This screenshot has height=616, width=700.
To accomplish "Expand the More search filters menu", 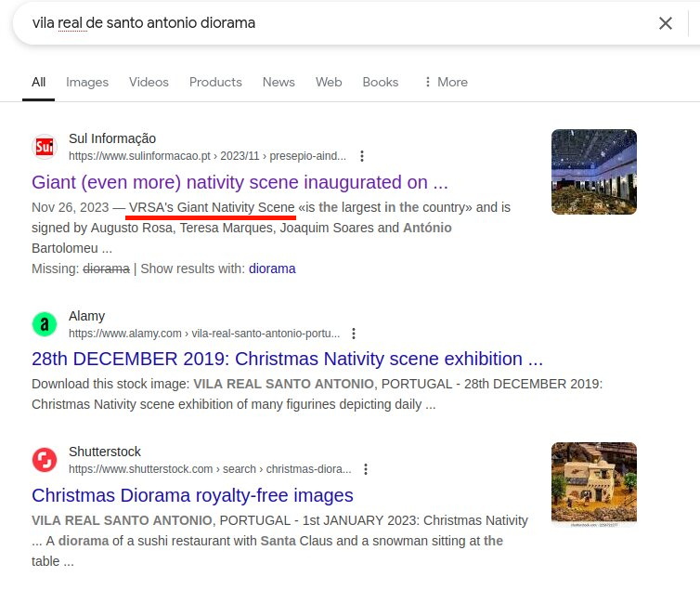I will pos(445,82).
